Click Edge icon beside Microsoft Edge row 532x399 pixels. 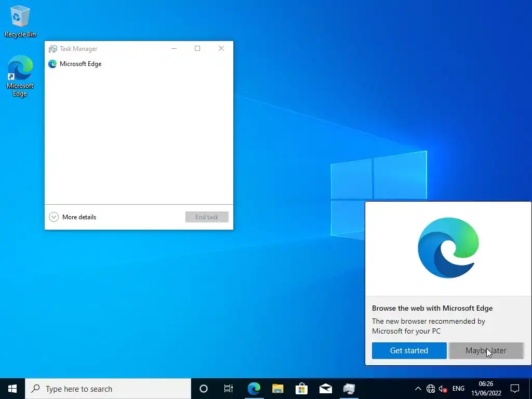(52, 64)
